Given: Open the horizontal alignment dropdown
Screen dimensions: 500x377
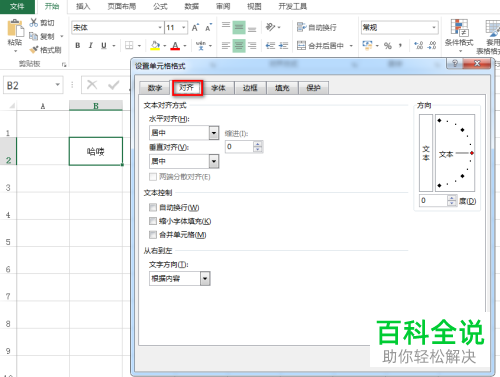Looking at the screenshot, I should pyautogui.click(x=214, y=133).
